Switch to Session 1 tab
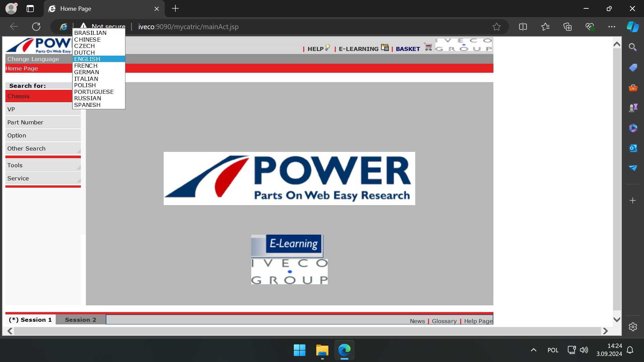The height and width of the screenshot is (362, 644). (31, 320)
